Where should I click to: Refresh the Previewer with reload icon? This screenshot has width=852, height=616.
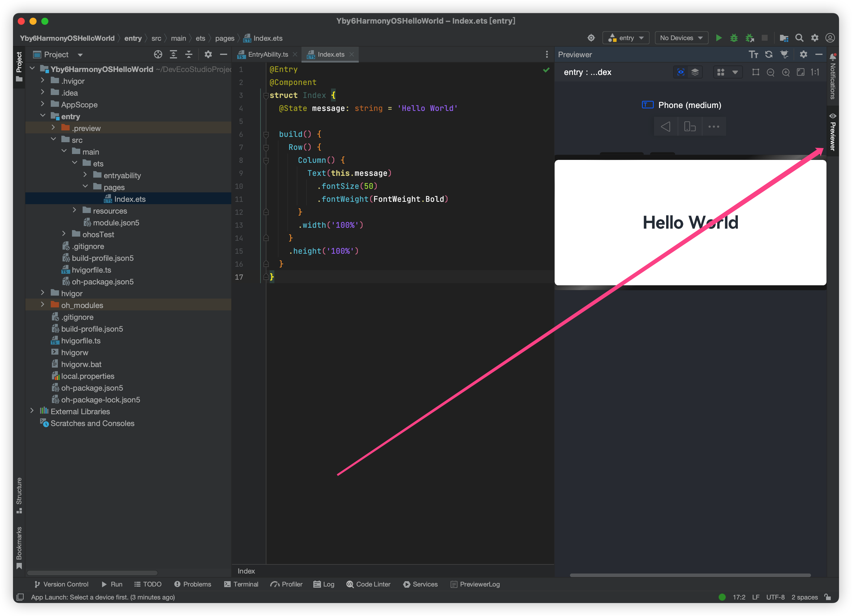tap(769, 55)
